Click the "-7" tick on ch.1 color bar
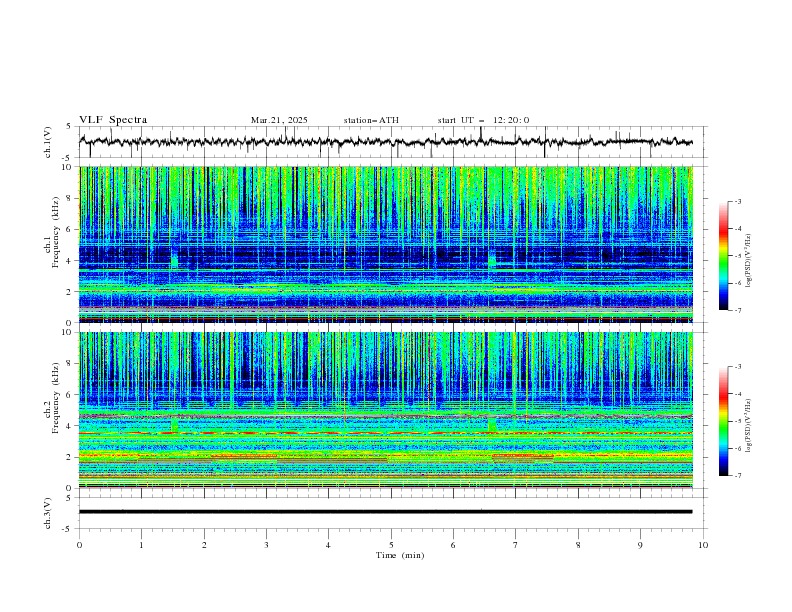 point(737,310)
